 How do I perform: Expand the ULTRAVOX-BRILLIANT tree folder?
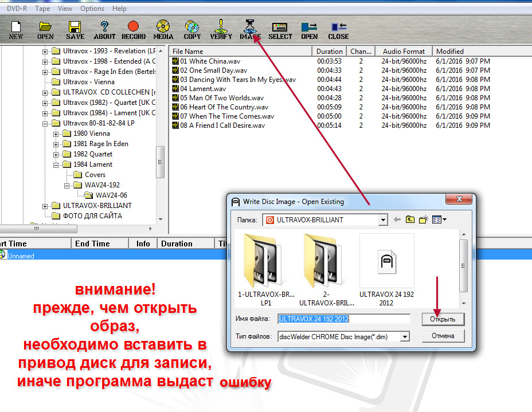click(x=45, y=206)
